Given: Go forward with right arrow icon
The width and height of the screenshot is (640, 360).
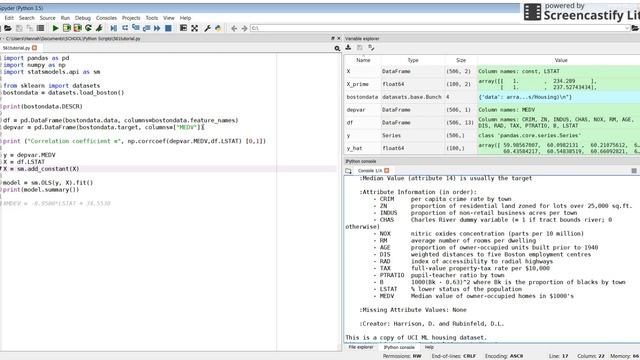Looking at the screenshot, I should [244, 28].
